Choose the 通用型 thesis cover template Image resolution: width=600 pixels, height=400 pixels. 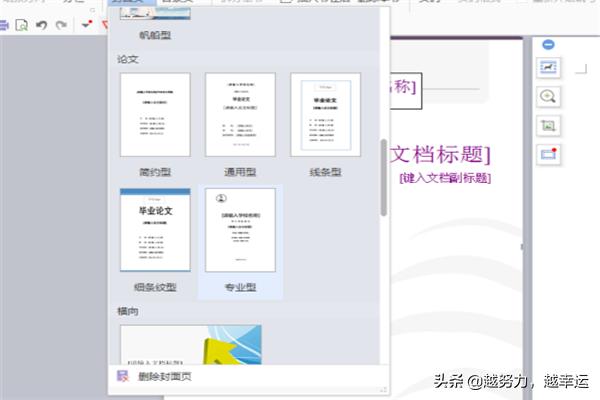240,114
